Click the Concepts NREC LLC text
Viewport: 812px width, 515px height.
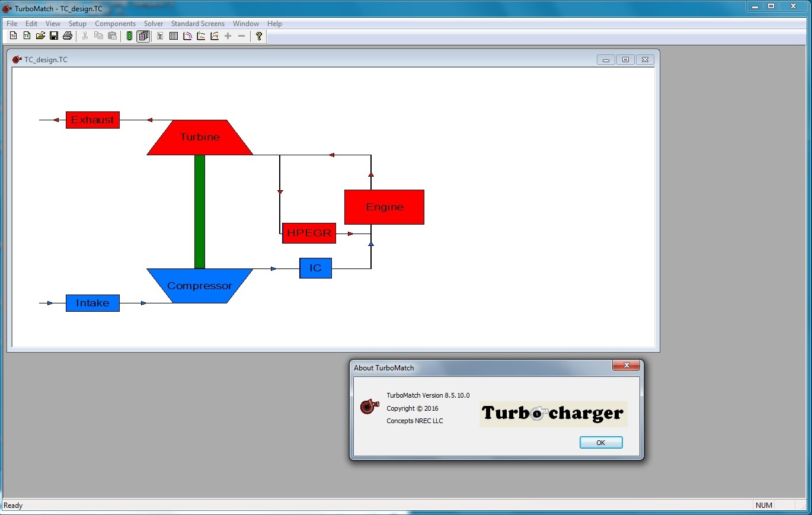click(415, 421)
